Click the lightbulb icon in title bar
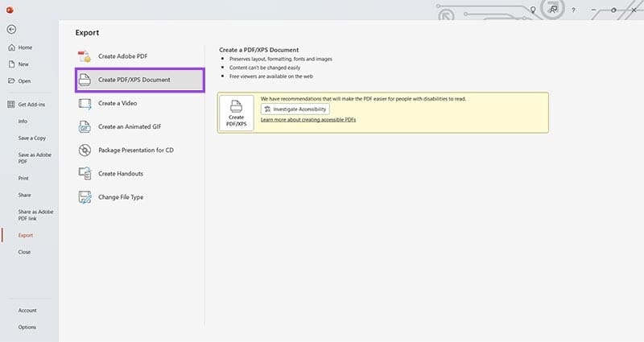This screenshot has width=644, height=342. (x=533, y=10)
